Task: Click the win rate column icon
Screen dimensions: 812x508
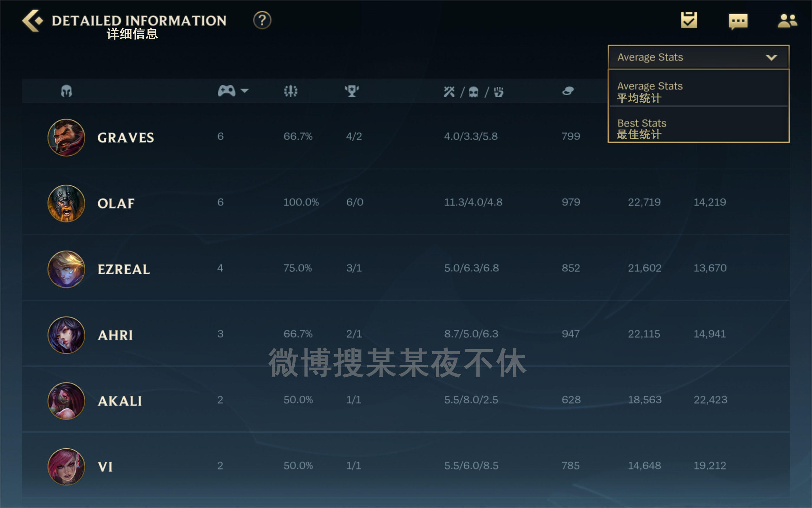Action: 291,91
